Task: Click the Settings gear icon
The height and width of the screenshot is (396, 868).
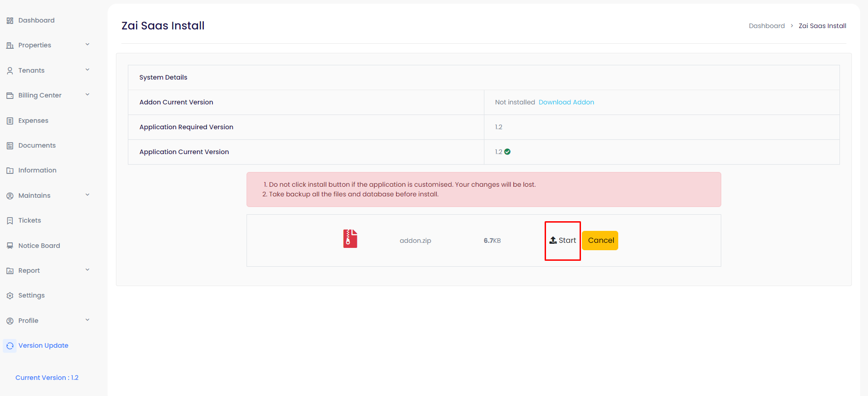Action: pyautogui.click(x=10, y=296)
